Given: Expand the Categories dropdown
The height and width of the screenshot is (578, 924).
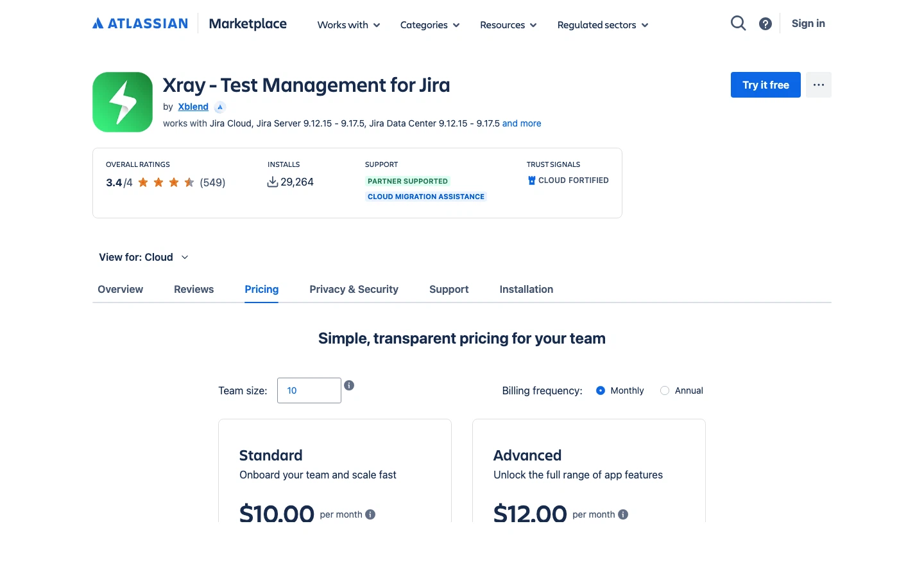Looking at the screenshot, I should point(429,25).
